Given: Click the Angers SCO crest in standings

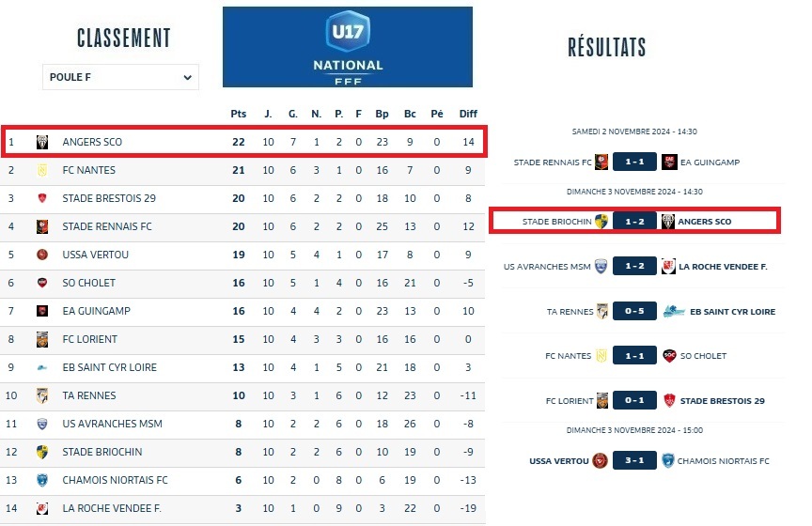Looking at the screenshot, I should coord(42,143).
